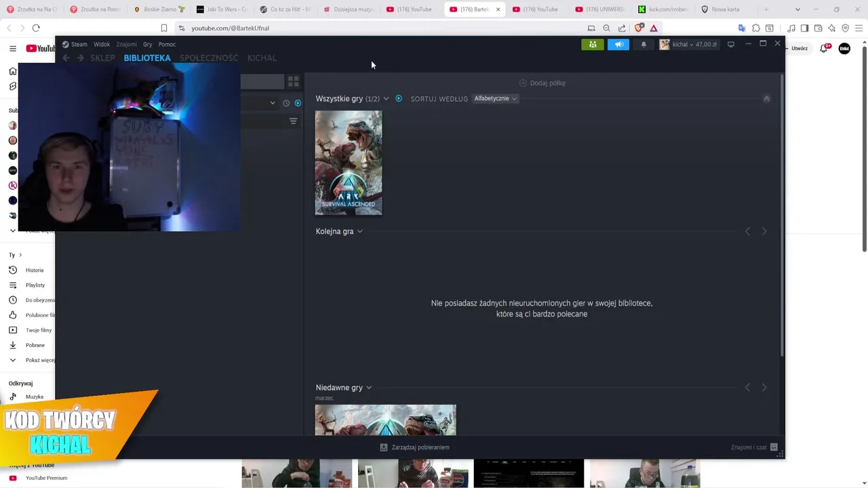
Task: Open Steam notifications bell
Action: point(644,44)
